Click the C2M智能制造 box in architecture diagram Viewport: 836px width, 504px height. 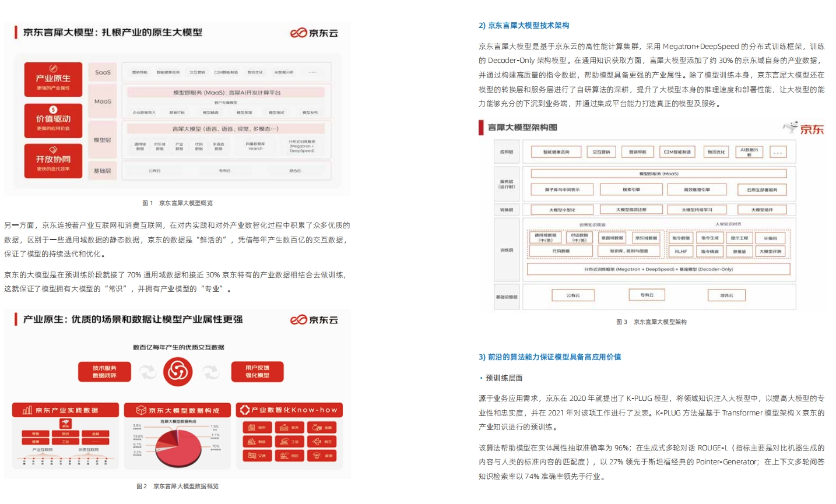pos(677,152)
